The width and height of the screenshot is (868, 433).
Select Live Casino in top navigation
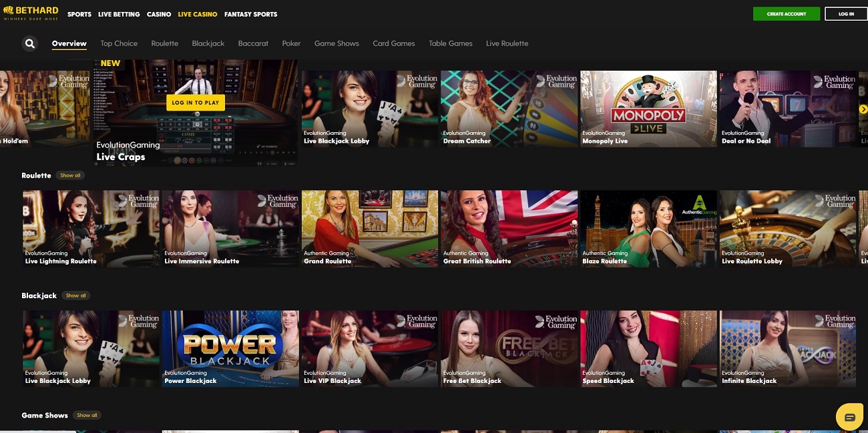(x=198, y=14)
